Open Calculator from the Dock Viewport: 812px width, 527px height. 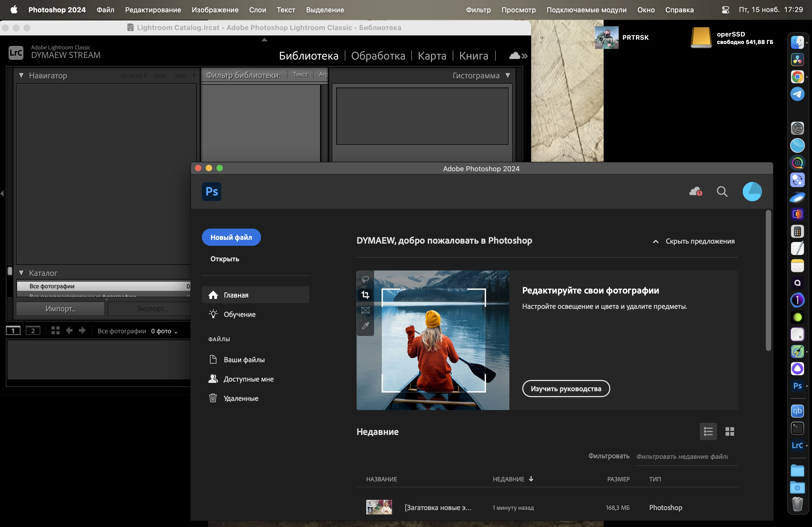797,232
